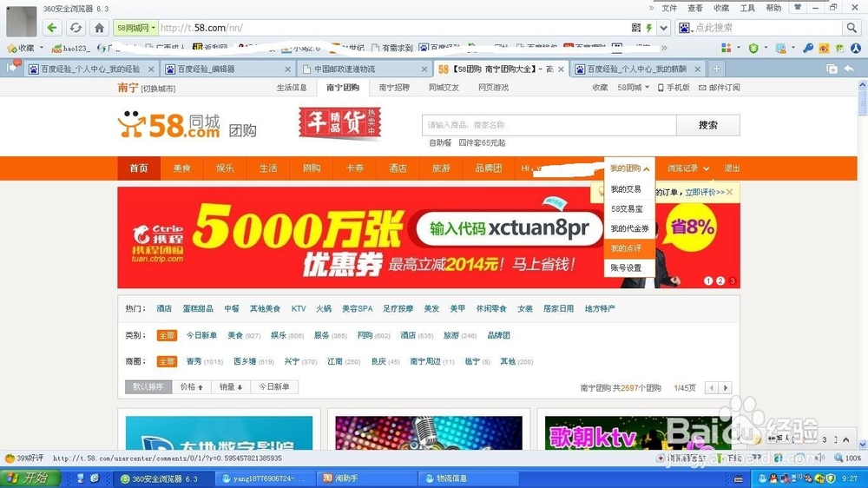The width and height of the screenshot is (868, 488).
Task: Open the 文件 menu
Action: [x=669, y=8]
